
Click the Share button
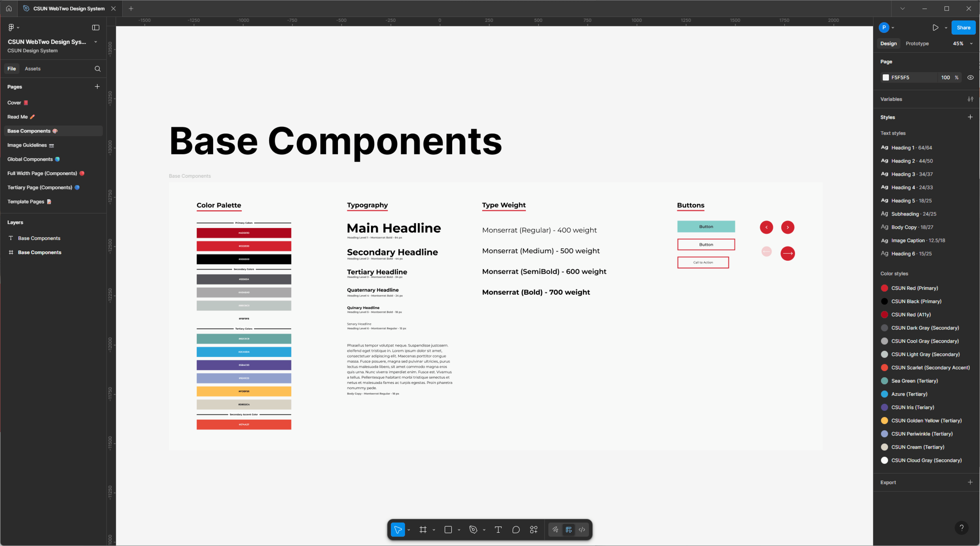tap(963, 27)
